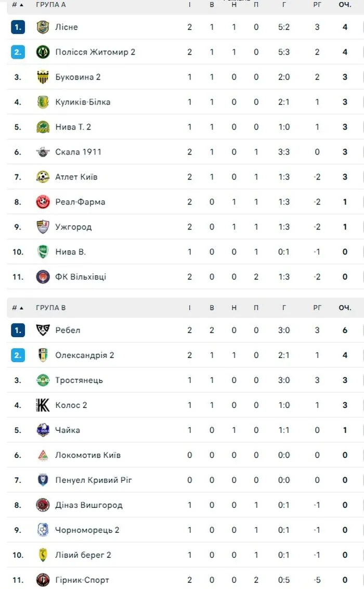
Task: Click the Скала 1911 club emblem
Action: 43,152
